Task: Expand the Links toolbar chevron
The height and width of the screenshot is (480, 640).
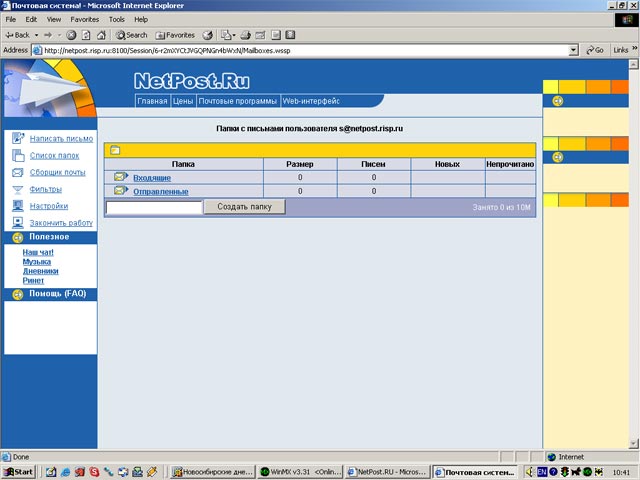Action: coord(635,49)
